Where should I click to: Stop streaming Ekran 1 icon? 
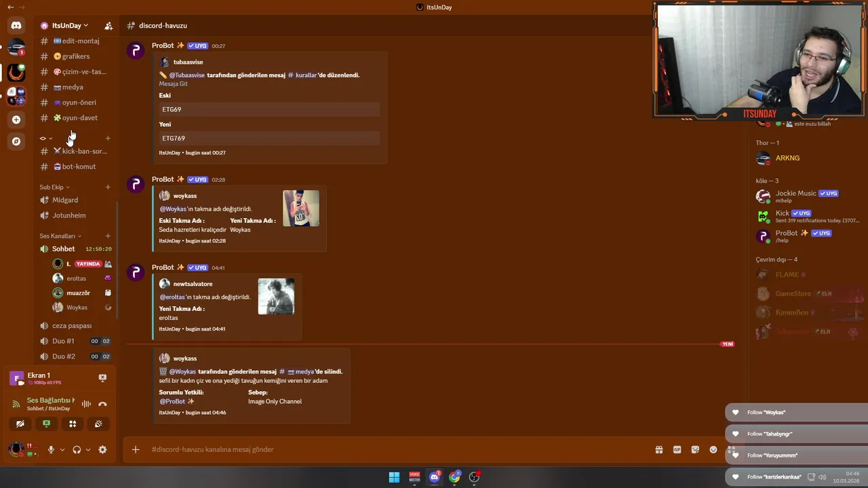[102, 378]
